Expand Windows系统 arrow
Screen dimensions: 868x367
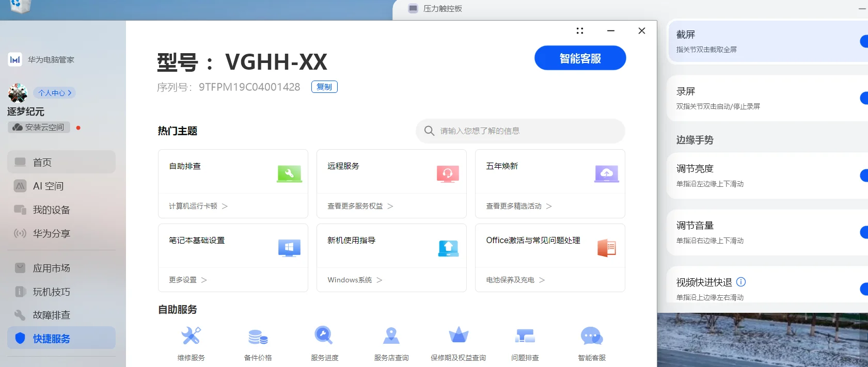coord(380,280)
